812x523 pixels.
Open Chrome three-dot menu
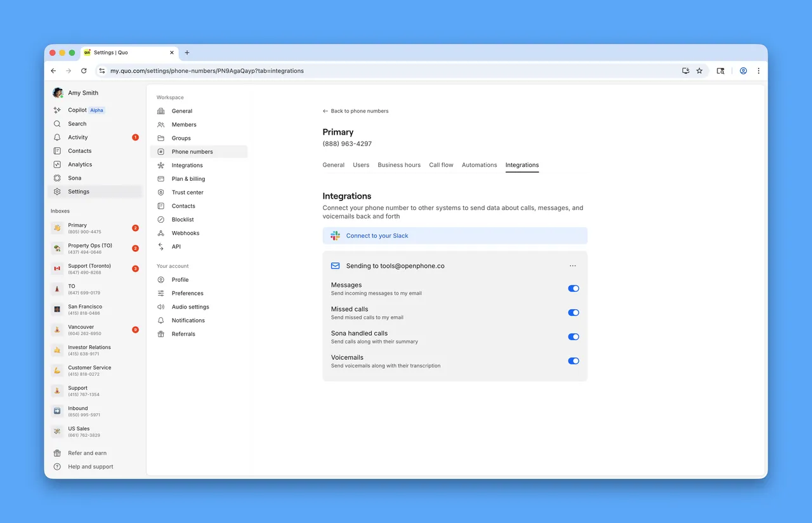[758, 71]
